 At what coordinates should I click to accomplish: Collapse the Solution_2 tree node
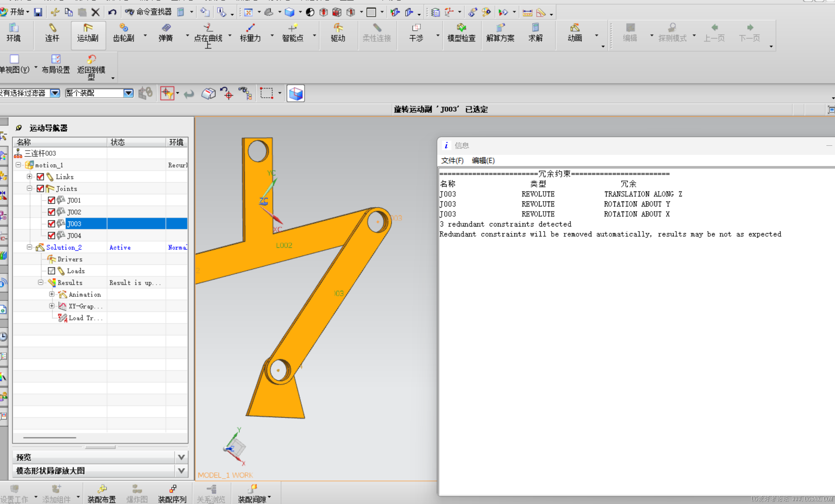point(29,247)
